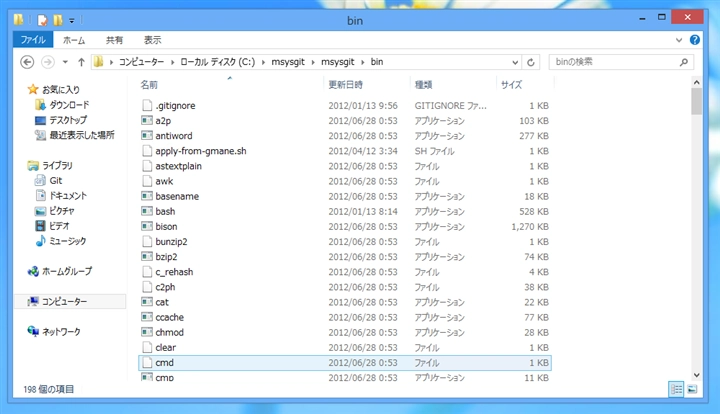
Task: Select the bison application icon
Action: point(147,227)
